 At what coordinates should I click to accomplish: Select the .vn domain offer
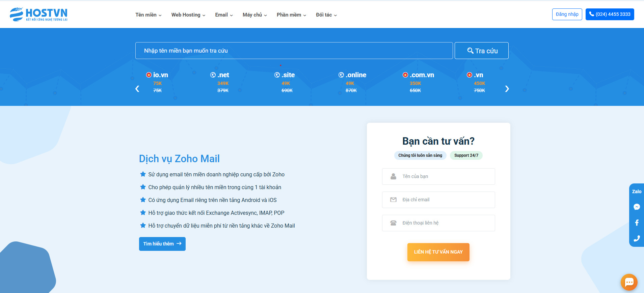click(476, 82)
